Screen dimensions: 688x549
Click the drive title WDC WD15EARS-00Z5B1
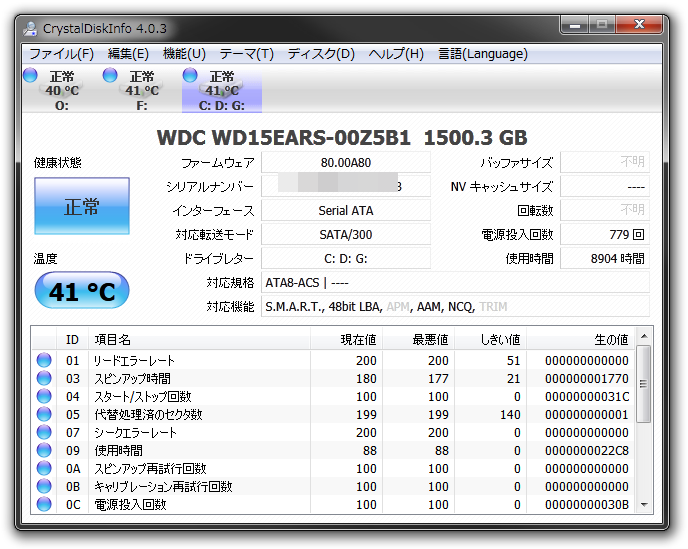tap(283, 138)
